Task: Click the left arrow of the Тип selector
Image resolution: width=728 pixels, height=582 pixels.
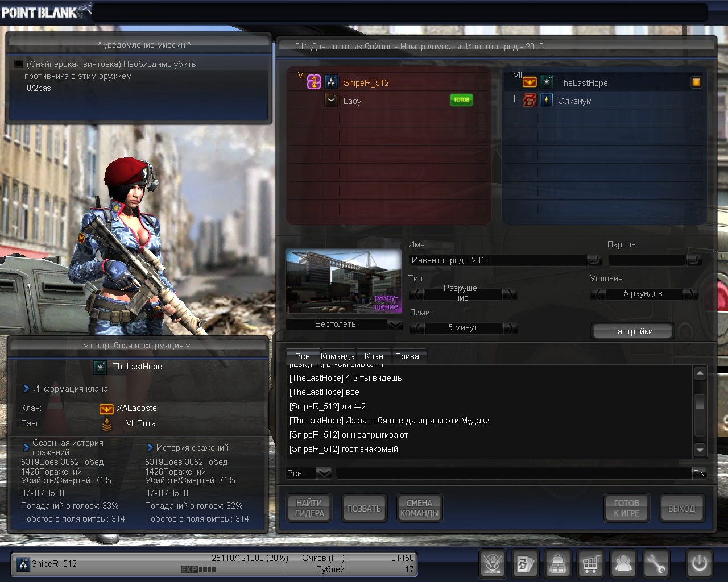Action: tap(417, 294)
